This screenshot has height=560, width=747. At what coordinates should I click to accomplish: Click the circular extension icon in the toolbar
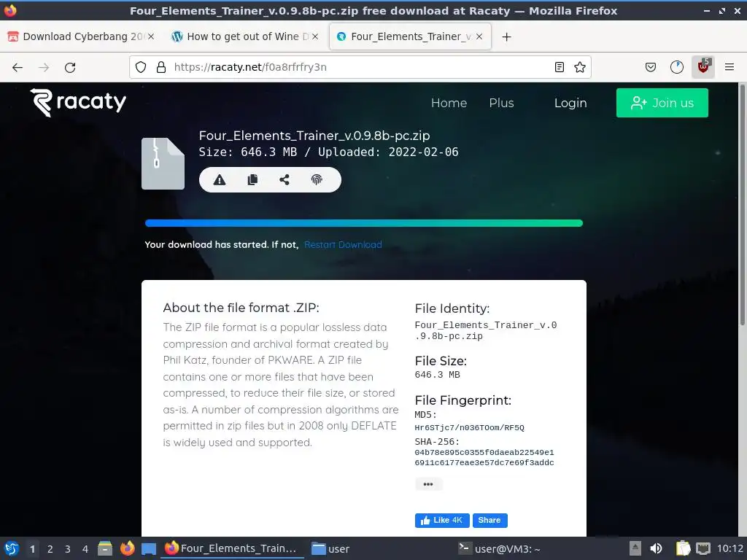(x=676, y=67)
